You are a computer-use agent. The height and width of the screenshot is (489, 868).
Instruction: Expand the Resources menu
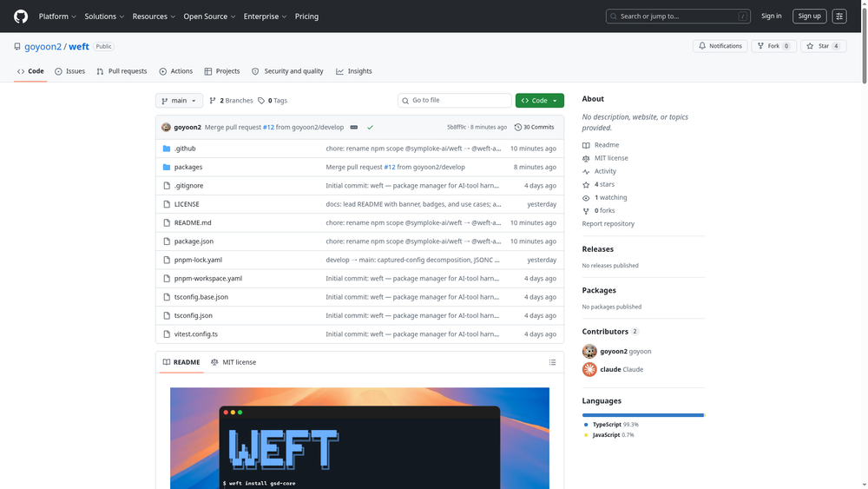tap(154, 17)
